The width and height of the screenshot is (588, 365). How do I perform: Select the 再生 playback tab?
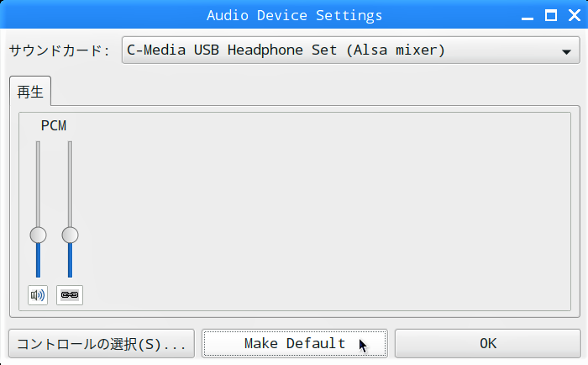click(30, 91)
